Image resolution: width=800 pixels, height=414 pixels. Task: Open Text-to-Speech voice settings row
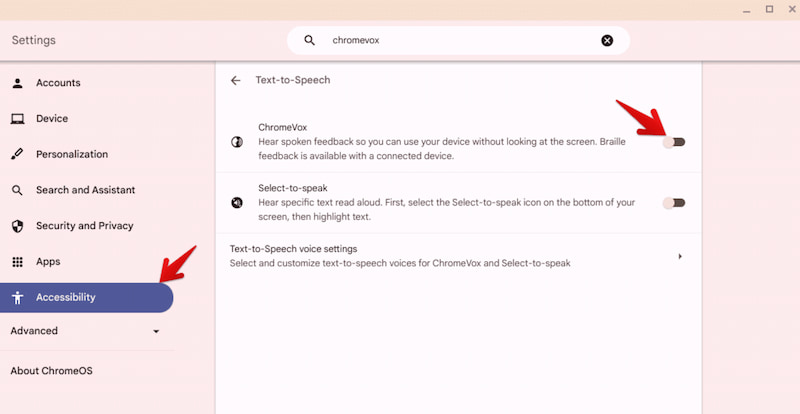(458, 256)
